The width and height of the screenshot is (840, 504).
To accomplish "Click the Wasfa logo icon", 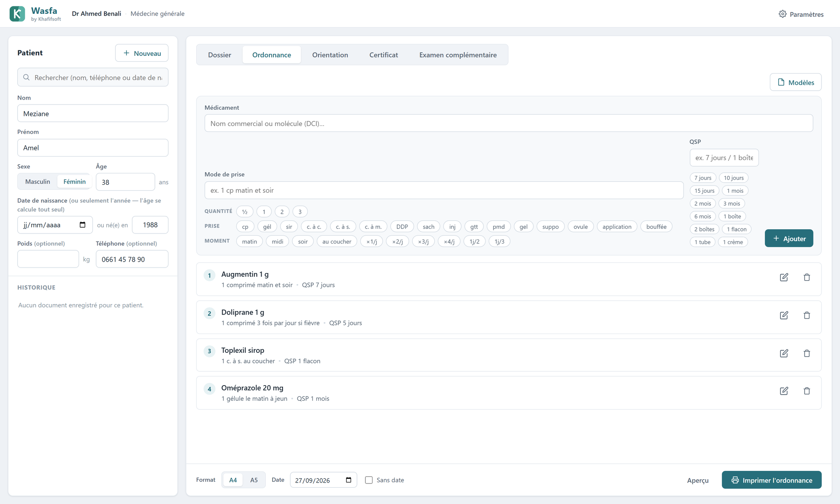I will point(17,14).
